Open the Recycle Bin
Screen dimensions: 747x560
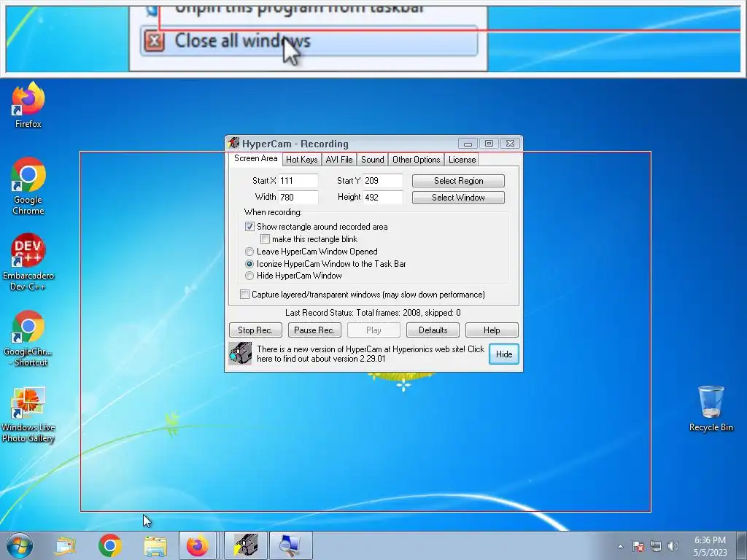711,408
